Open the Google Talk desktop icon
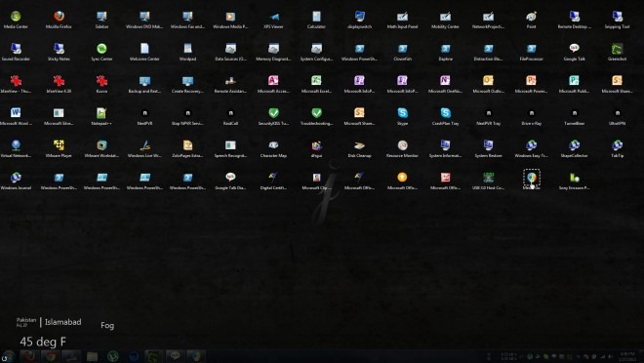The height and width of the screenshot is (363, 644). 574,52
